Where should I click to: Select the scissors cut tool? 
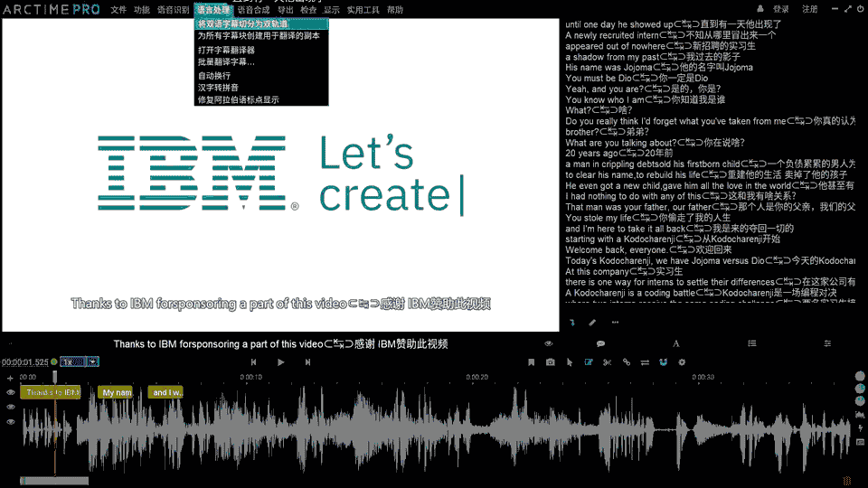tap(607, 362)
